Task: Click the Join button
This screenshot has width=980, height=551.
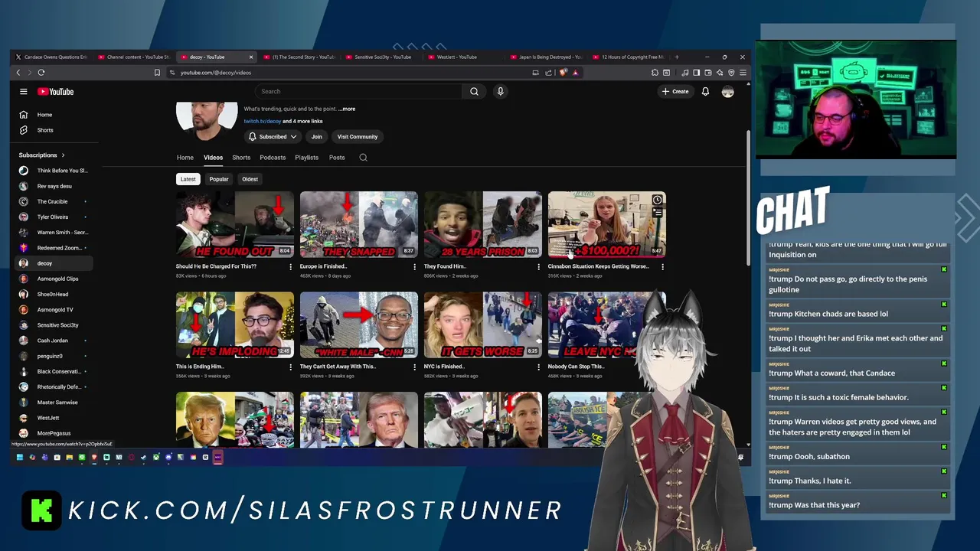Action: pos(316,137)
